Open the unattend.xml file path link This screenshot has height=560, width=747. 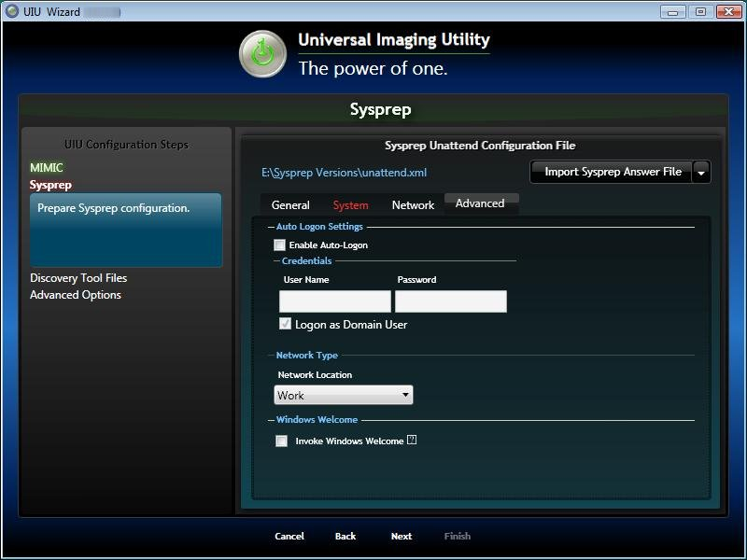(x=344, y=173)
